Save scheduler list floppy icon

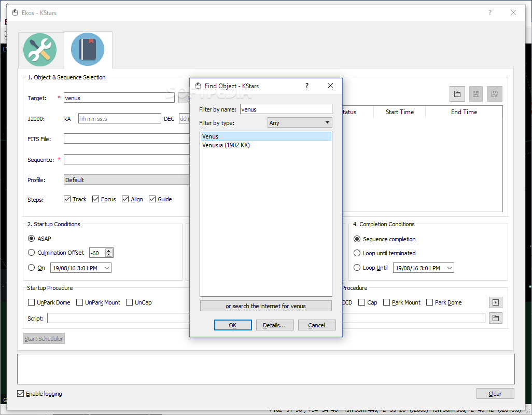[475, 94]
